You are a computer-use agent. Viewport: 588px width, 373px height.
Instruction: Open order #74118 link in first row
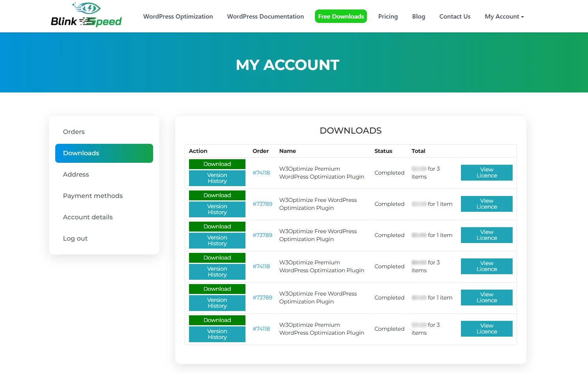point(261,173)
